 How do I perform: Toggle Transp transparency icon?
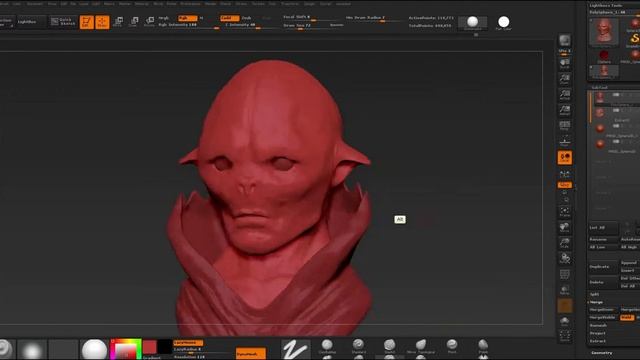click(564, 290)
